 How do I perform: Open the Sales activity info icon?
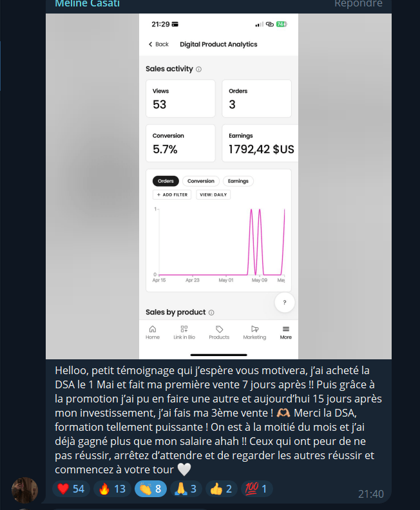[199, 70]
